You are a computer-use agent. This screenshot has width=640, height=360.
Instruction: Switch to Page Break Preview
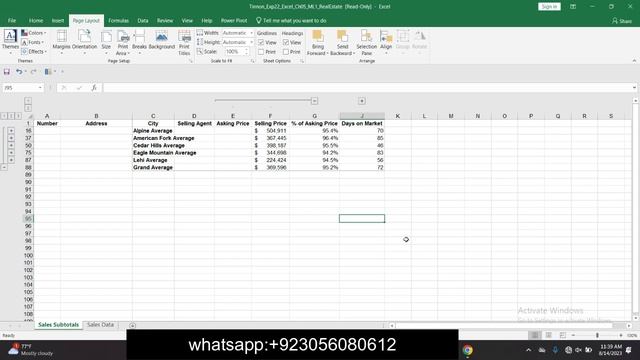pyautogui.click(x=563, y=335)
